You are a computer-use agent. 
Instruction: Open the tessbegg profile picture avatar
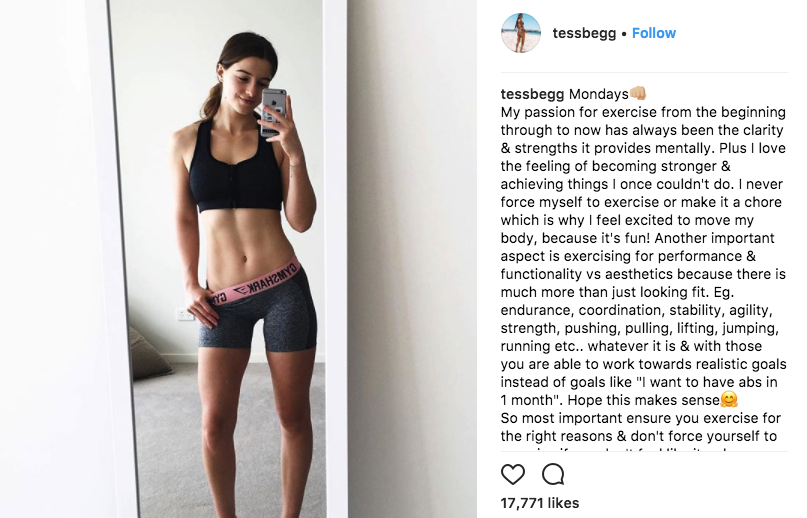pyautogui.click(x=521, y=33)
